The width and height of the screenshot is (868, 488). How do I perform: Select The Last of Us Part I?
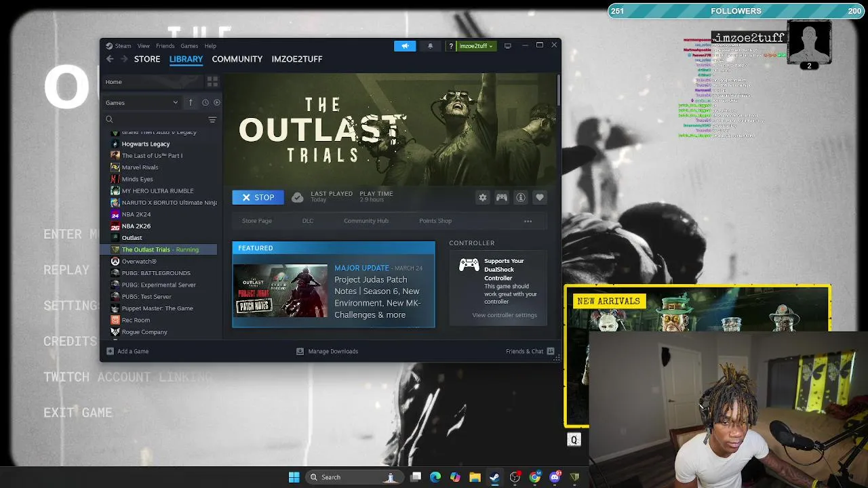click(152, 156)
